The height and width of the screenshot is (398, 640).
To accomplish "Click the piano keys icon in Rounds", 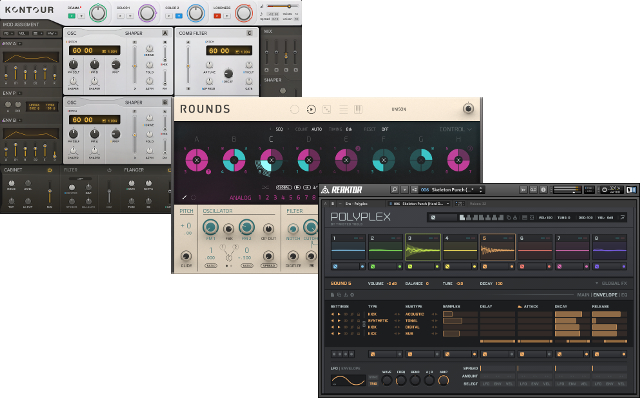I will (358, 109).
